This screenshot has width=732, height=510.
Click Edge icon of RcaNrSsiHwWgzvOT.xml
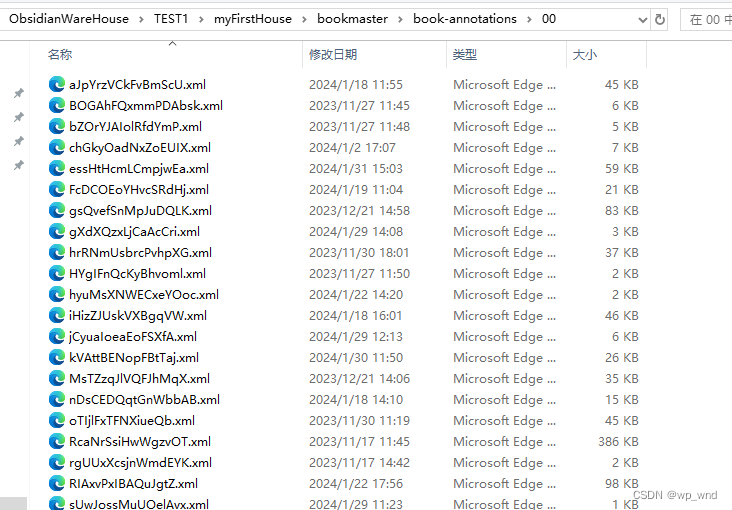(56, 442)
